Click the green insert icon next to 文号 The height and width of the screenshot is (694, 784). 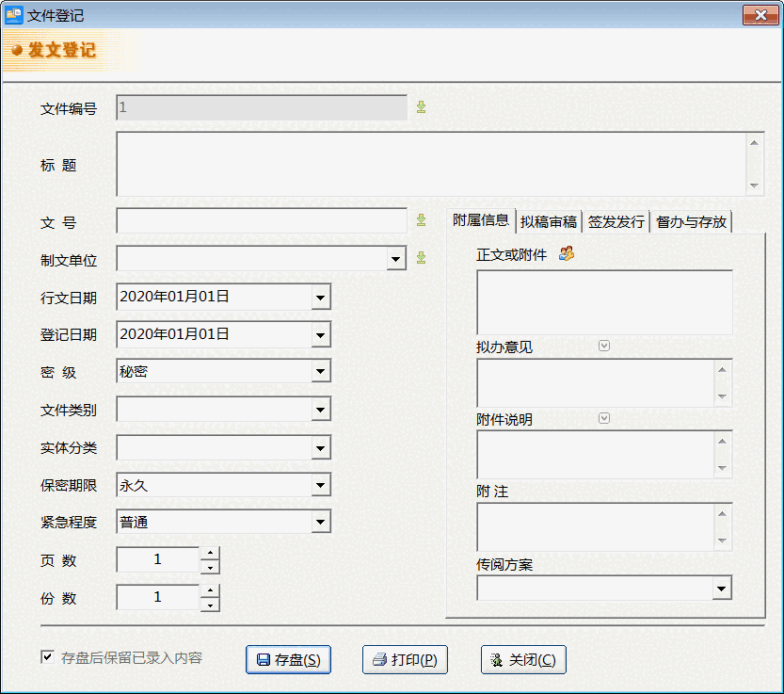point(421,219)
